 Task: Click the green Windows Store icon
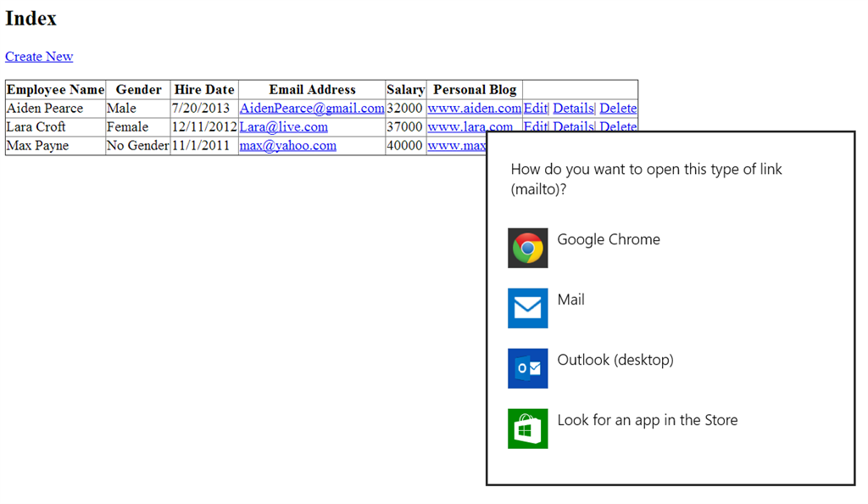coord(527,428)
